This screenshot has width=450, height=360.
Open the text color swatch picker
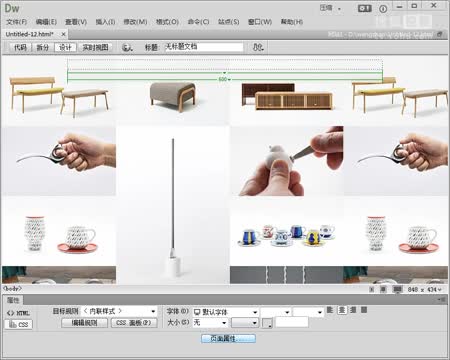267,323
